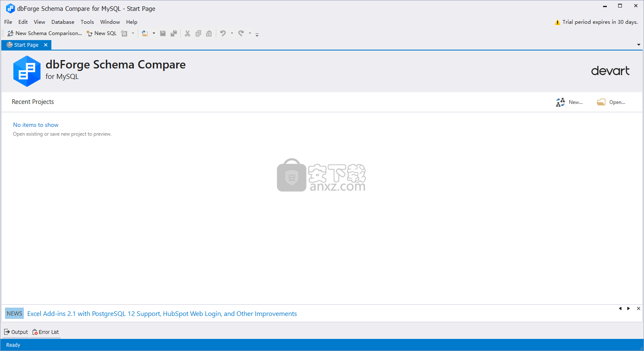The height and width of the screenshot is (351, 644).
Task: Open the Database menu
Action: 63,22
